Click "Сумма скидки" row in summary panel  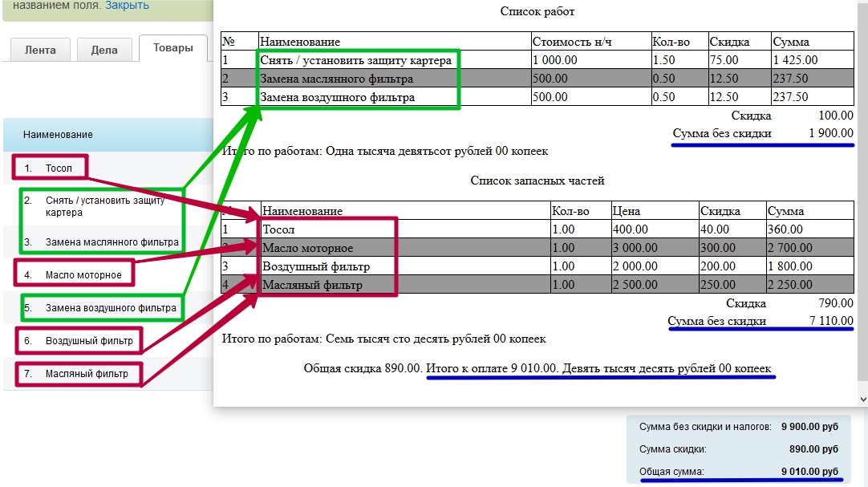pos(738,449)
